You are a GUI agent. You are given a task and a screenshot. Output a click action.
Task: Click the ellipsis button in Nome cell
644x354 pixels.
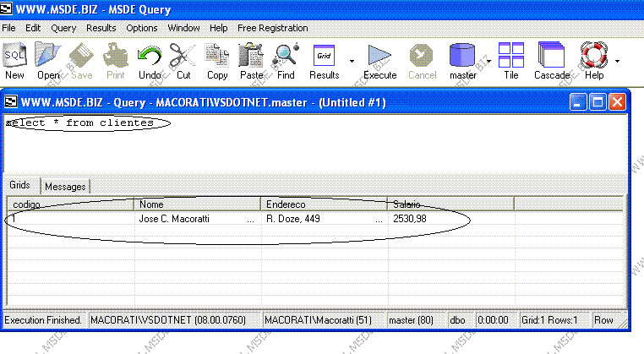click(x=250, y=220)
